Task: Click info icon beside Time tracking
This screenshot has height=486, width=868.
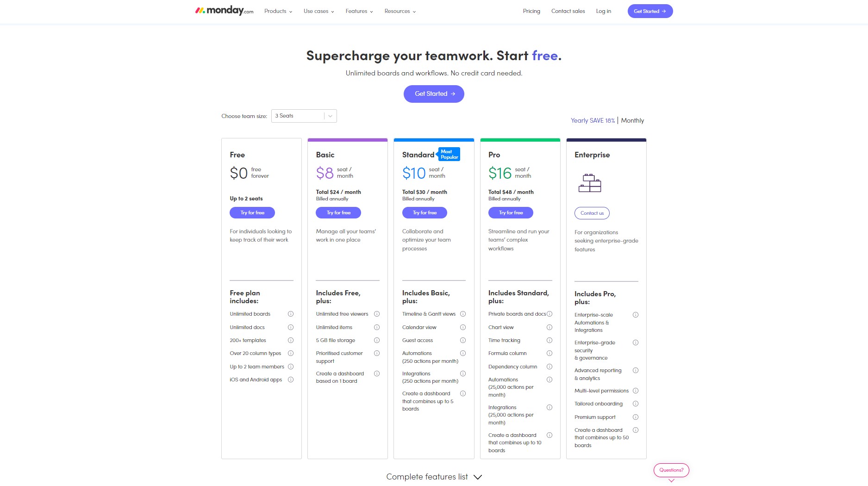Action: tap(550, 340)
